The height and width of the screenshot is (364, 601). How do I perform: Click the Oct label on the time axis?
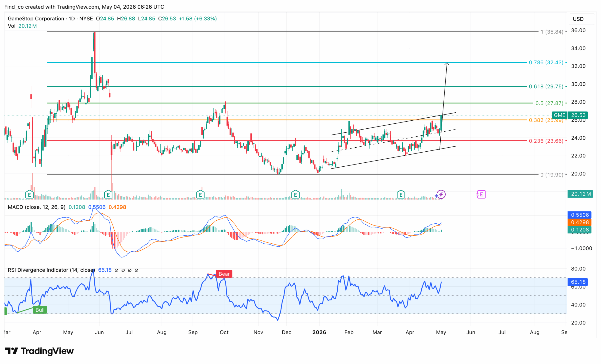tap(224, 332)
